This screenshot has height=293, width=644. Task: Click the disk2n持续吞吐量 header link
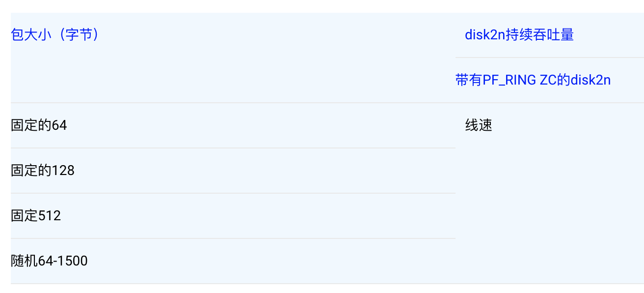[x=519, y=35]
